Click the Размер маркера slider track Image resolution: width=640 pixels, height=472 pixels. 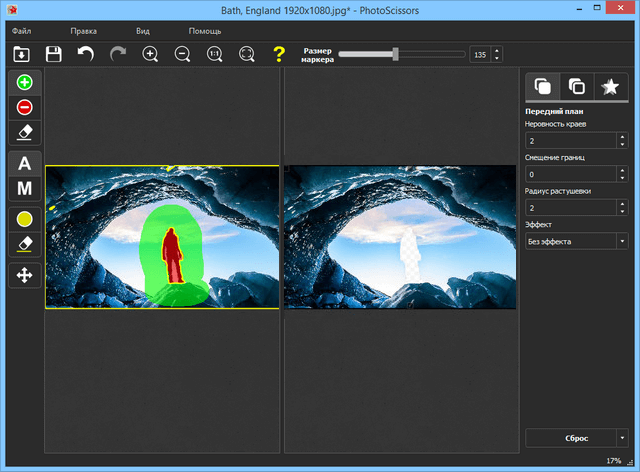point(430,53)
